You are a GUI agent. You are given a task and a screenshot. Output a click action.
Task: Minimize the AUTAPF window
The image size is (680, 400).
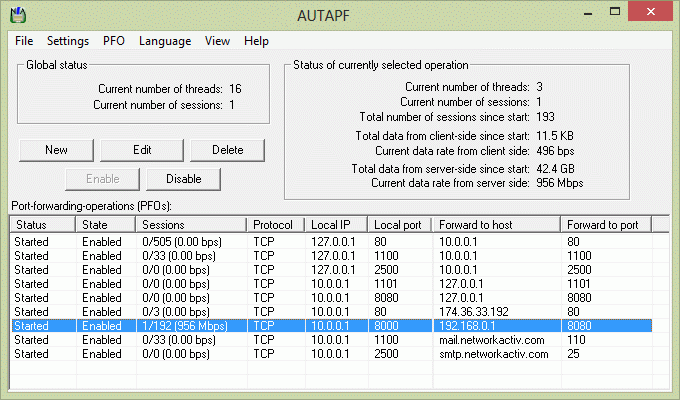[588, 13]
